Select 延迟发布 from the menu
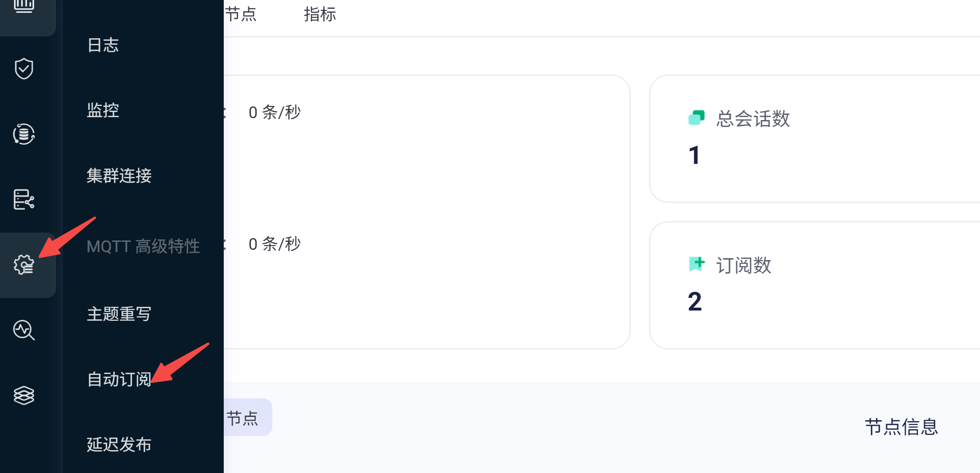The height and width of the screenshot is (473, 980). coord(118,445)
